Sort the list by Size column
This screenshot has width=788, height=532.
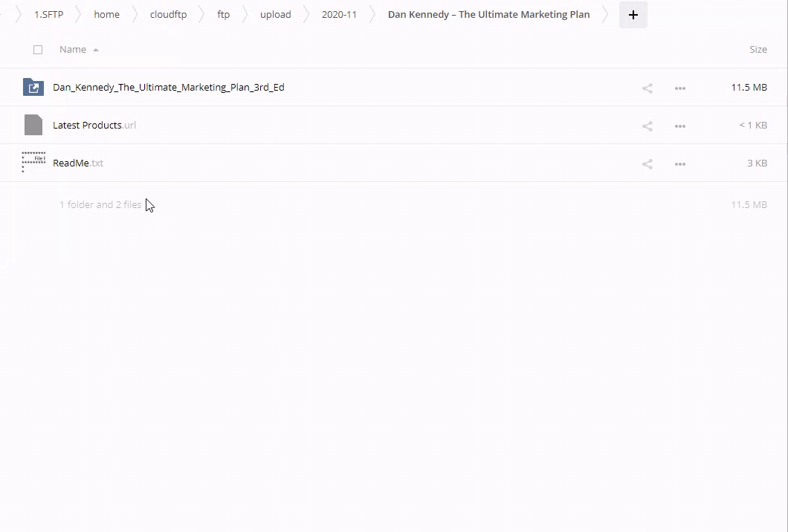758,50
